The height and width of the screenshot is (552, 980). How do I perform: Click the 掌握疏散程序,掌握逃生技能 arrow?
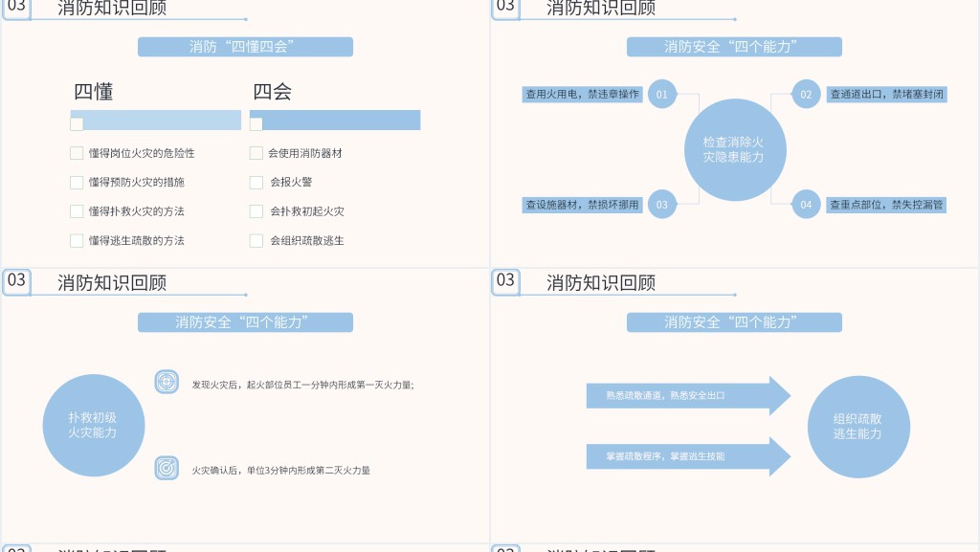click(688, 456)
